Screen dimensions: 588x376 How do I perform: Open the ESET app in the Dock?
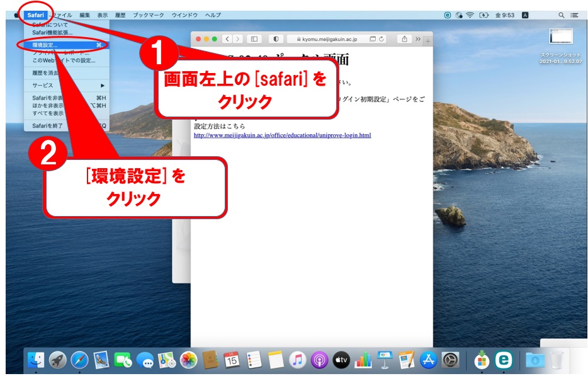point(504,360)
